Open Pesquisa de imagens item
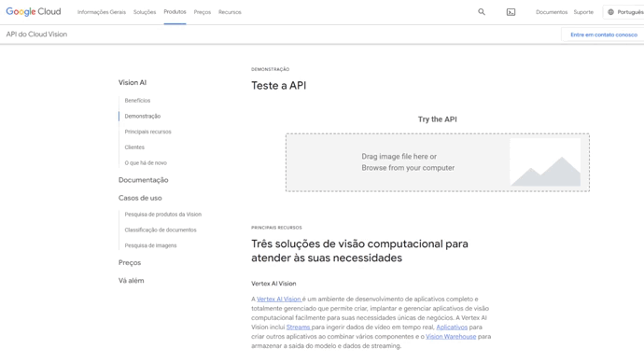Viewport: 644px width, 362px height. [150, 245]
